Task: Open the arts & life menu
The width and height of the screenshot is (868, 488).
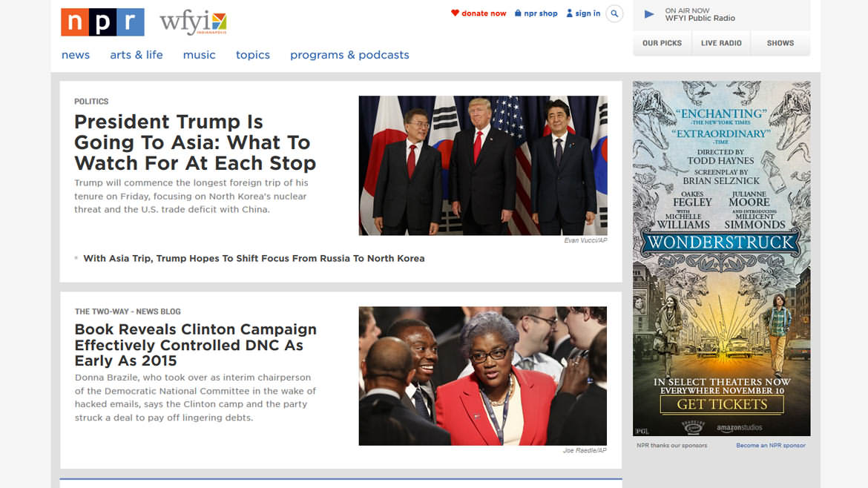Action: 137,55
